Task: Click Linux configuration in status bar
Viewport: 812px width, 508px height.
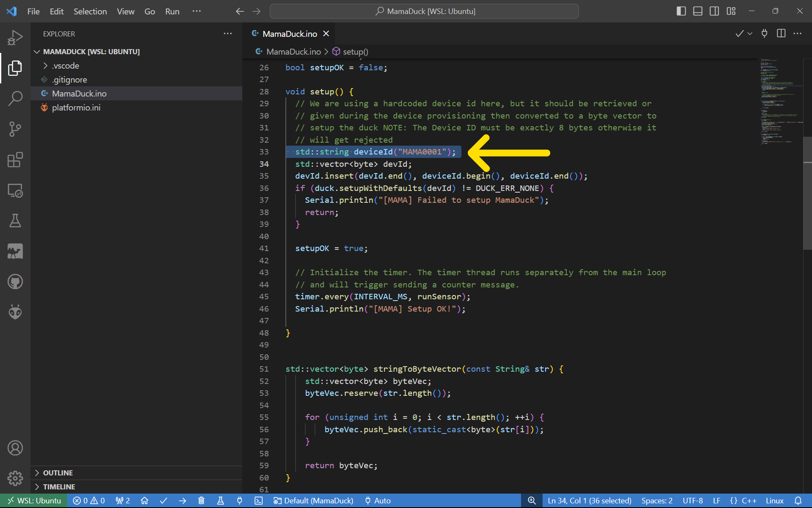Action: click(775, 501)
